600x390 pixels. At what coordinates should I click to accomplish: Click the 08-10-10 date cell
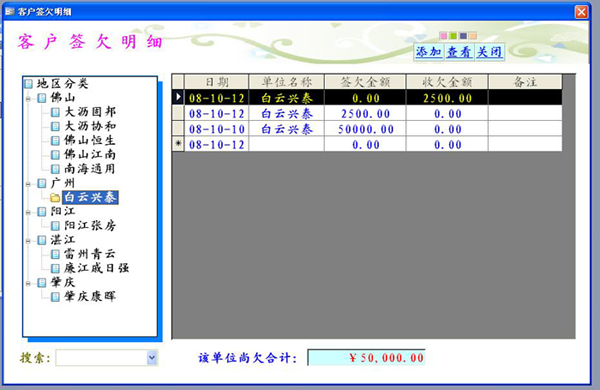[x=217, y=129]
